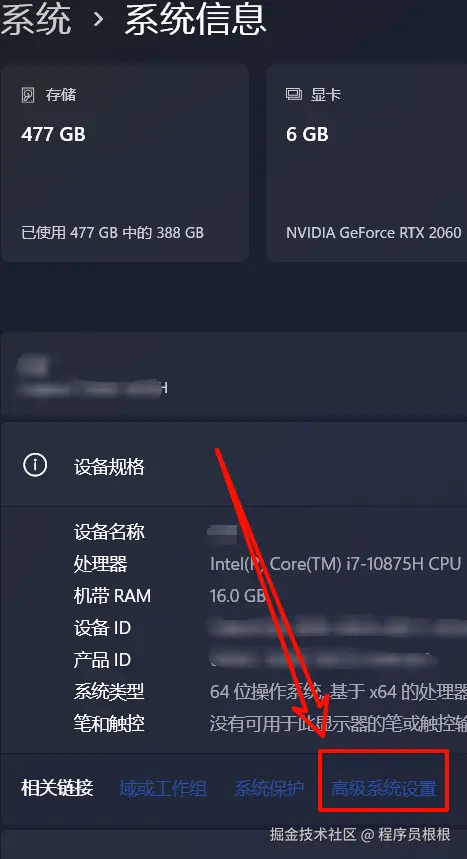
Task: Expand the 设备规格 section header
Action: tap(234, 466)
